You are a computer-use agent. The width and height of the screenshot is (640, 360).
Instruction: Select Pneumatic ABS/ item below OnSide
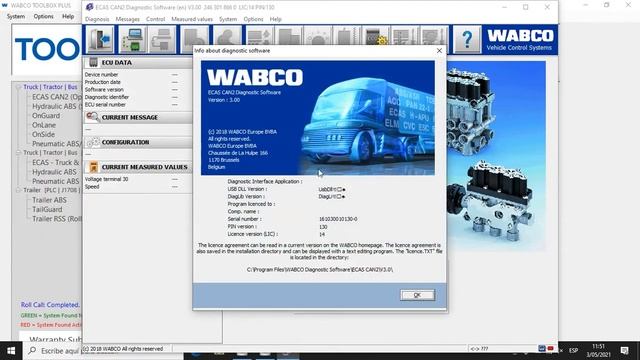(57, 144)
